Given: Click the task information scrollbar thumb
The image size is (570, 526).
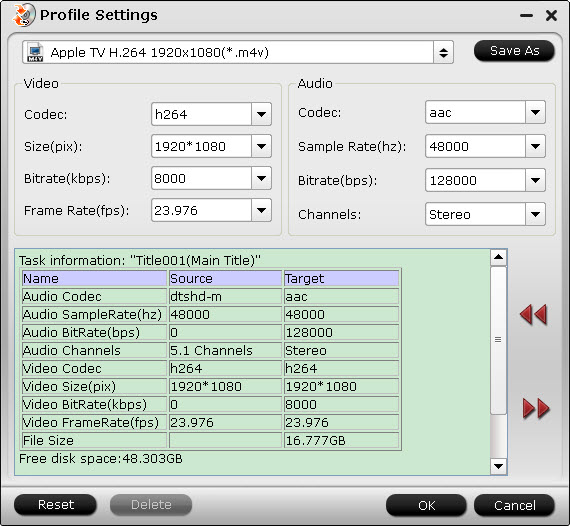Looking at the screenshot, I should pyautogui.click(x=498, y=340).
